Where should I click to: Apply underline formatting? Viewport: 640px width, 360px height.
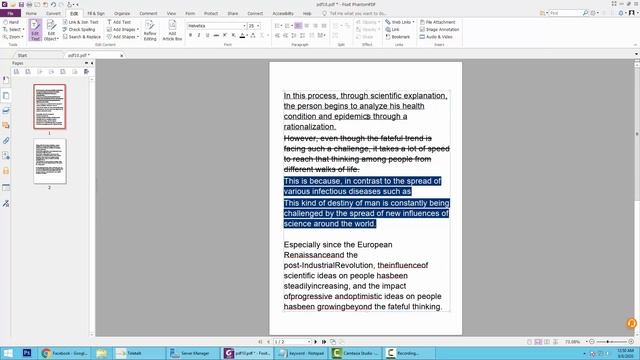tap(207, 36)
